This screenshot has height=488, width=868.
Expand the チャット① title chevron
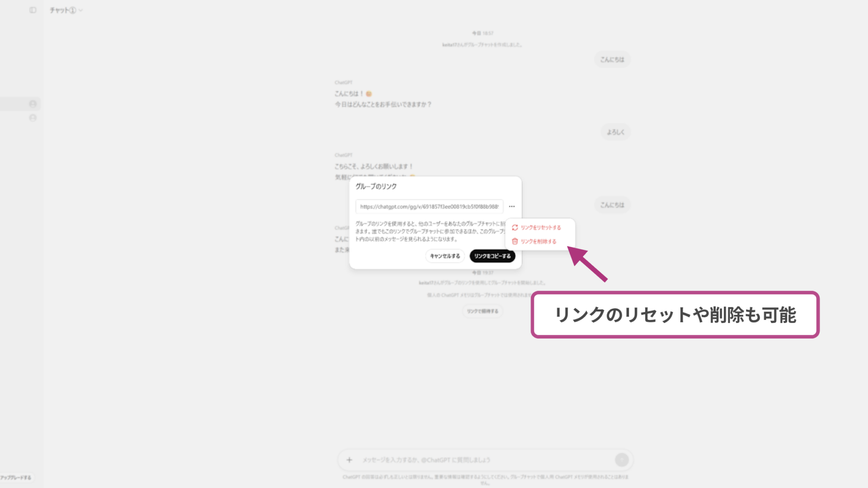(x=80, y=10)
